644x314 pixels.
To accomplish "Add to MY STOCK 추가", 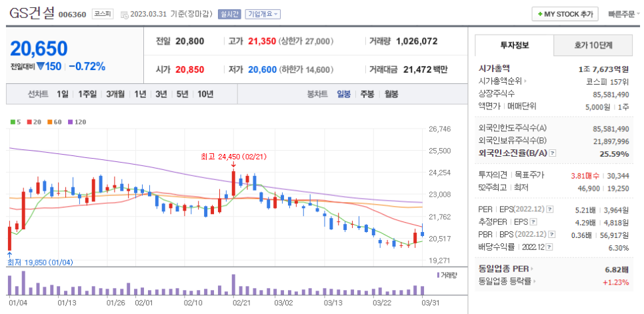I will 565,14.
